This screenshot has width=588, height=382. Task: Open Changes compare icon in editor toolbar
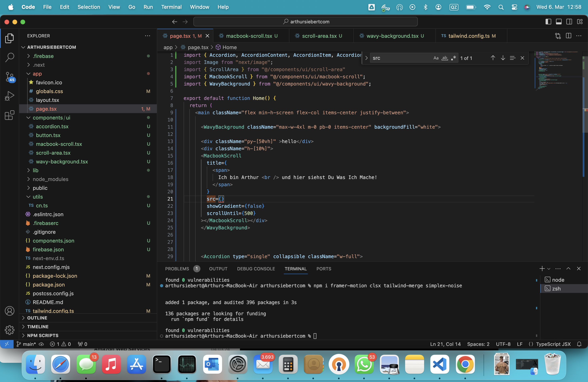coord(558,36)
